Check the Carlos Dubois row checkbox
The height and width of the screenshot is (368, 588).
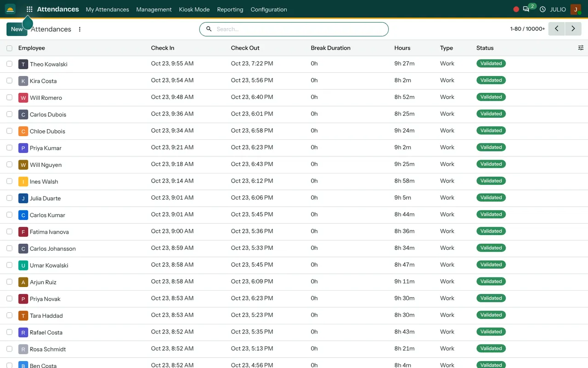coord(9,114)
